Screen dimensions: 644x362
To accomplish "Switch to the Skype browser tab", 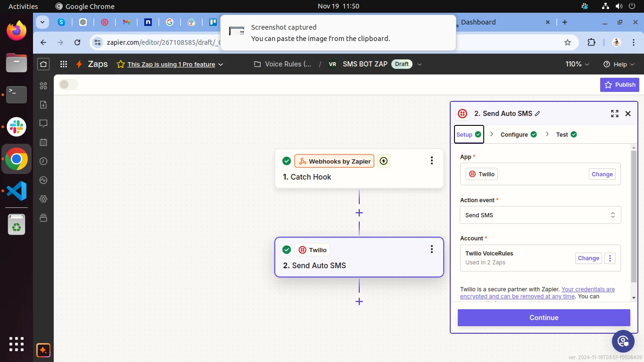I will (61, 22).
